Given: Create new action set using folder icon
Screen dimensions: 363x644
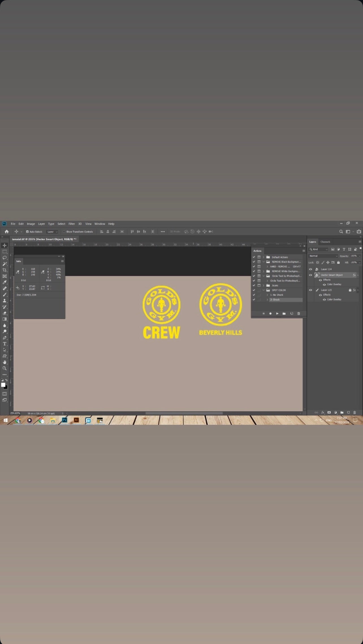Looking at the screenshot, I should [284, 313].
